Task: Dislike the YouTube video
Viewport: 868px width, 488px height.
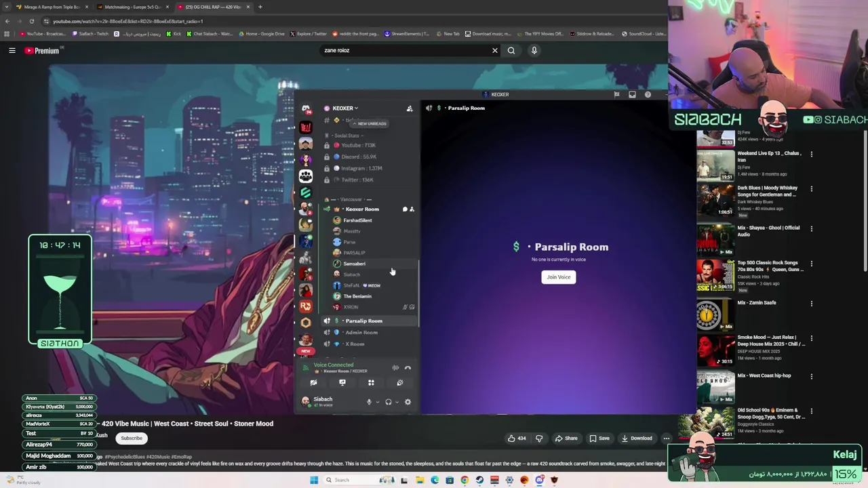Action: tap(539, 439)
